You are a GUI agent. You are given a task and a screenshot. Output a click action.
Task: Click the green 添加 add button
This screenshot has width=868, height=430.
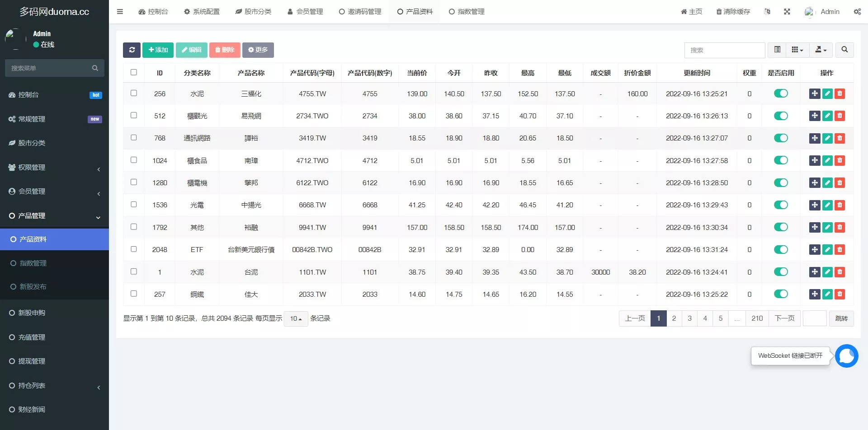pyautogui.click(x=158, y=50)
